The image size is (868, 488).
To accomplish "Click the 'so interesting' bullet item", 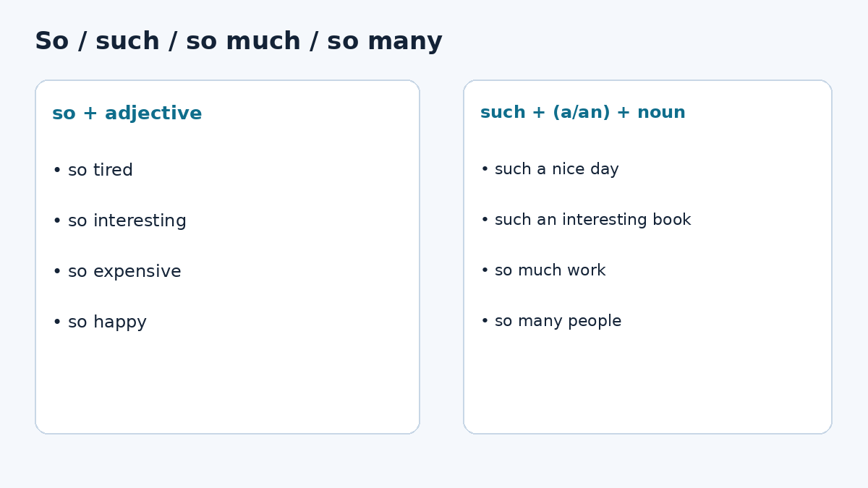I will [119, 221].
